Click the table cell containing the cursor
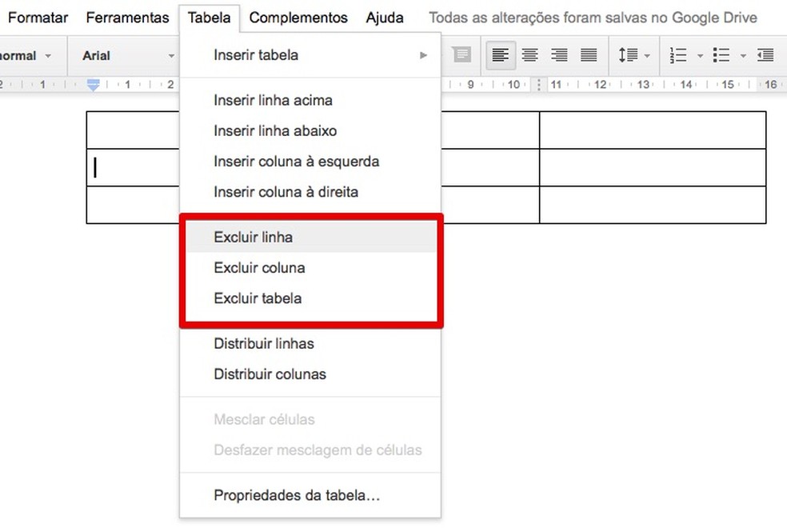 pos(133,167)
